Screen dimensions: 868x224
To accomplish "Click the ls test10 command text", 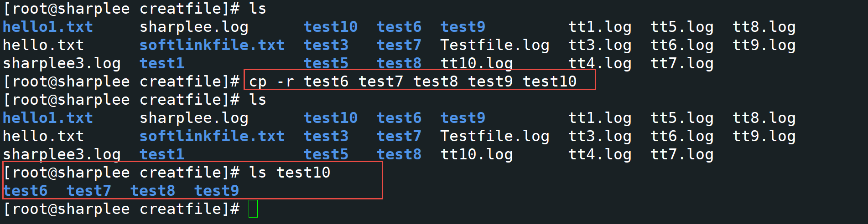I will click(x=290, y=173).
